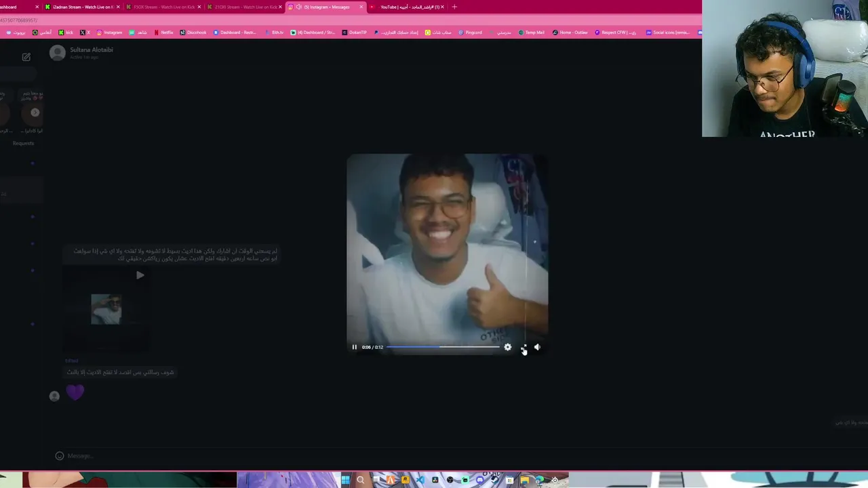Launch Rockstar Games from taskbar
Viewport: 868px width, 488px height.
click(405, 480)
